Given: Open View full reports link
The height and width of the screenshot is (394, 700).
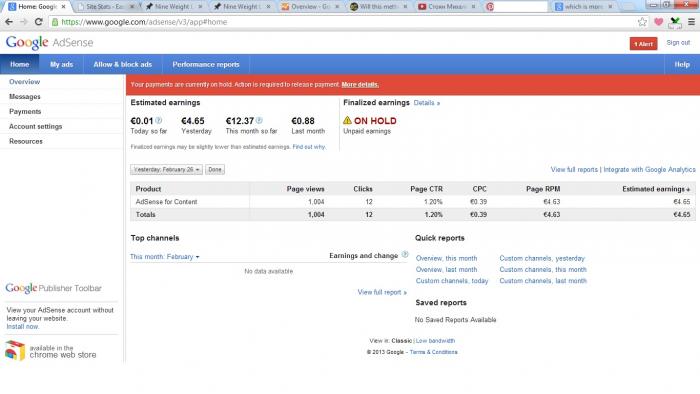Looking at the screenshot, I should click(574, 170).
